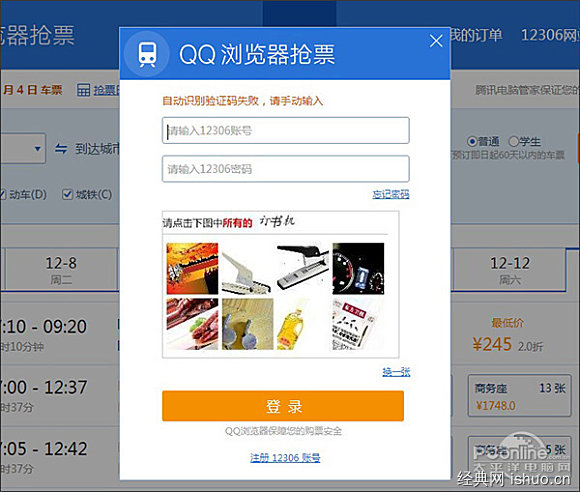Screen dimensions: 580x492
Task: Click the calendar icon next to 抢票 in the background page
Action: pos(83,90)
